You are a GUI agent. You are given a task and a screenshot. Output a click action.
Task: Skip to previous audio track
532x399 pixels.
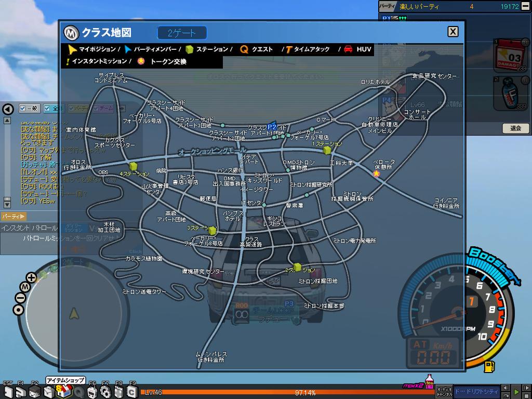pos(506,388)
